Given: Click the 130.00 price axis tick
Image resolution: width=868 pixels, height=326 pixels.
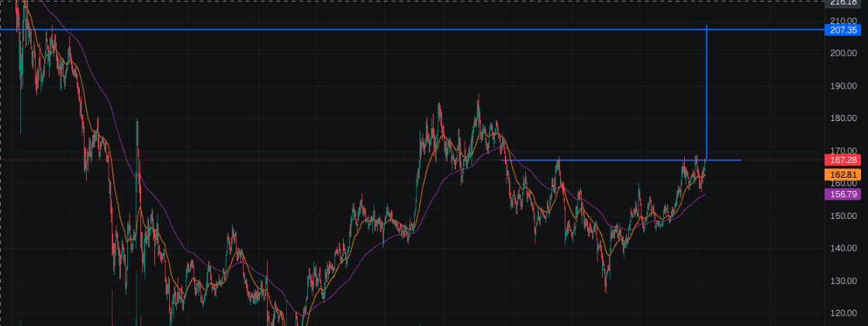Looking at the screenshot, I should point(844,281).
